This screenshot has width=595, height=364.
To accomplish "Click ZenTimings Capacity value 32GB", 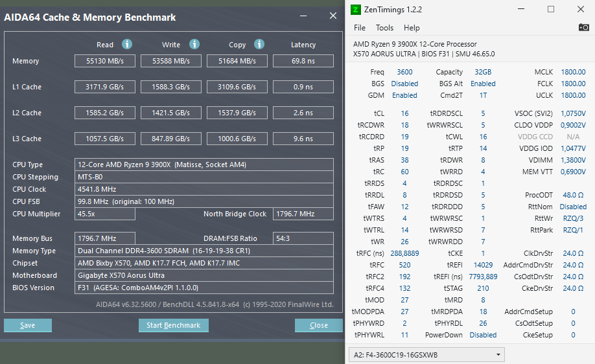I will pos(483,72).
